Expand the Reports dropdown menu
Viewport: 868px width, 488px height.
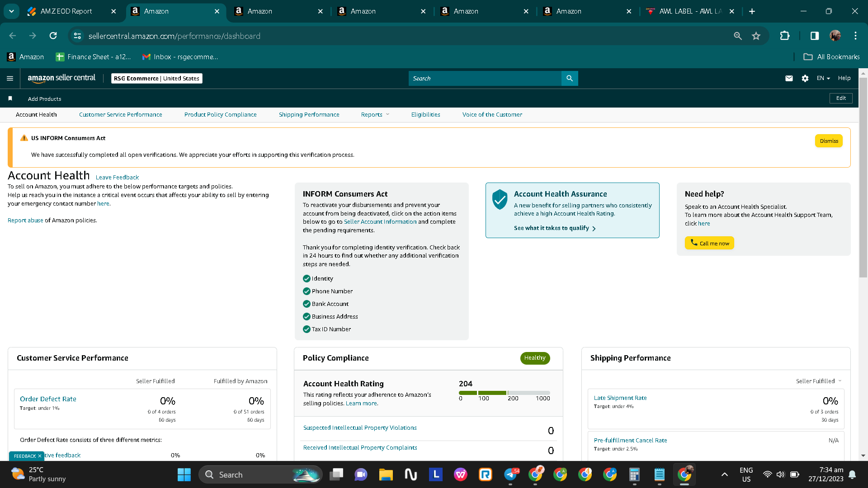[375, 115]
